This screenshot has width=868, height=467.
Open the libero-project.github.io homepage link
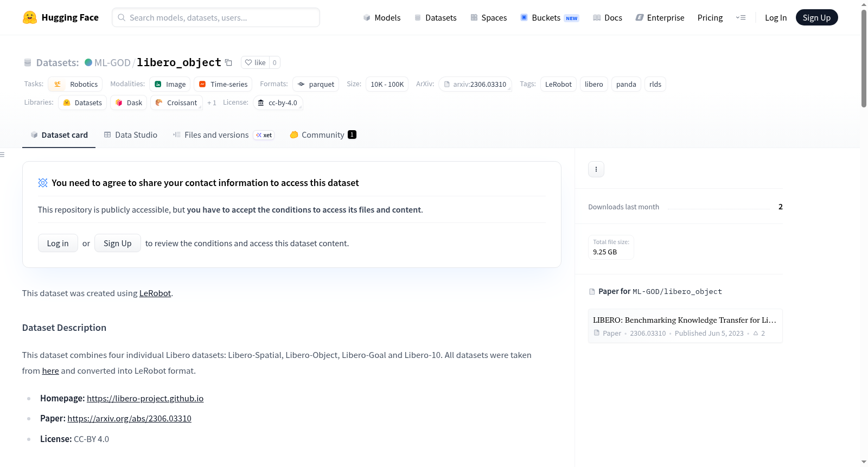[145, 398]
